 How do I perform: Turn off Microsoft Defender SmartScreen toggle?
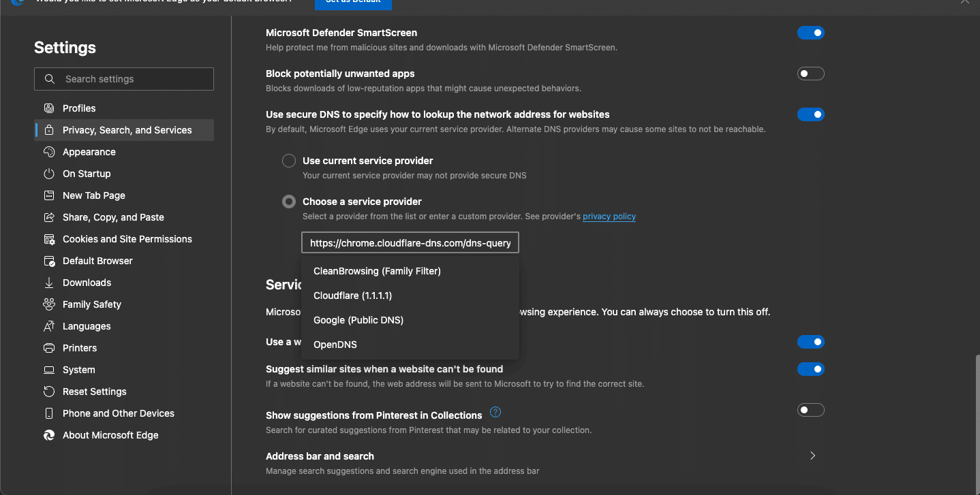[811, 33]
